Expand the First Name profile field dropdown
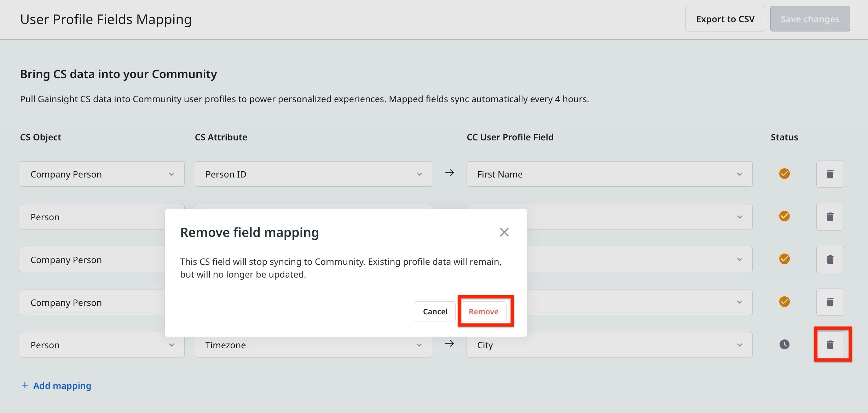Viewport: 868px width, 413px height. [609, 174]
